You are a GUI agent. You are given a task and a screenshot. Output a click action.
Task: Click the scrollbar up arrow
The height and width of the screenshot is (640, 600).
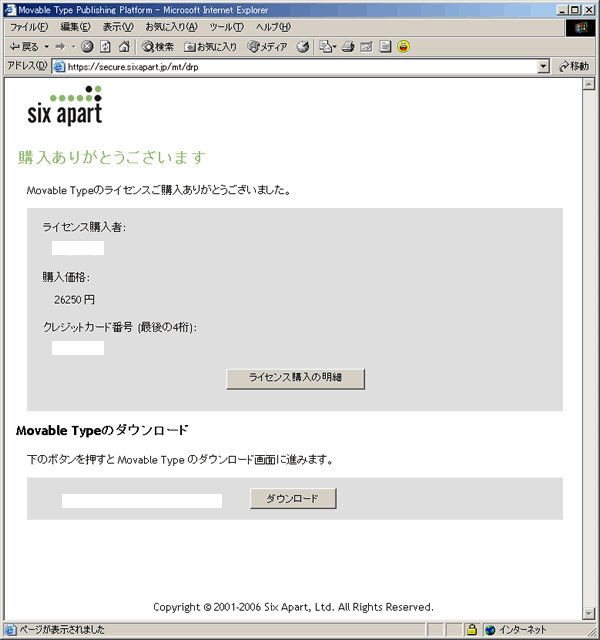(x=589, y=84)
